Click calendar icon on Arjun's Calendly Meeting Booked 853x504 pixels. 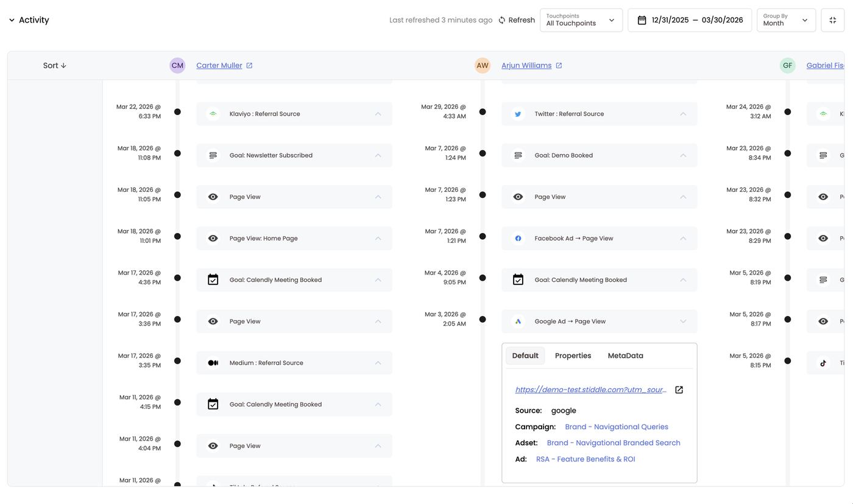(518, 280)
